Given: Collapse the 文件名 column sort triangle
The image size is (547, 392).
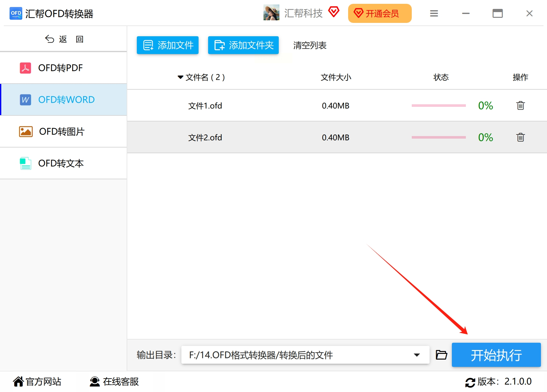Looking at the screenshot, I should [180, 77].
